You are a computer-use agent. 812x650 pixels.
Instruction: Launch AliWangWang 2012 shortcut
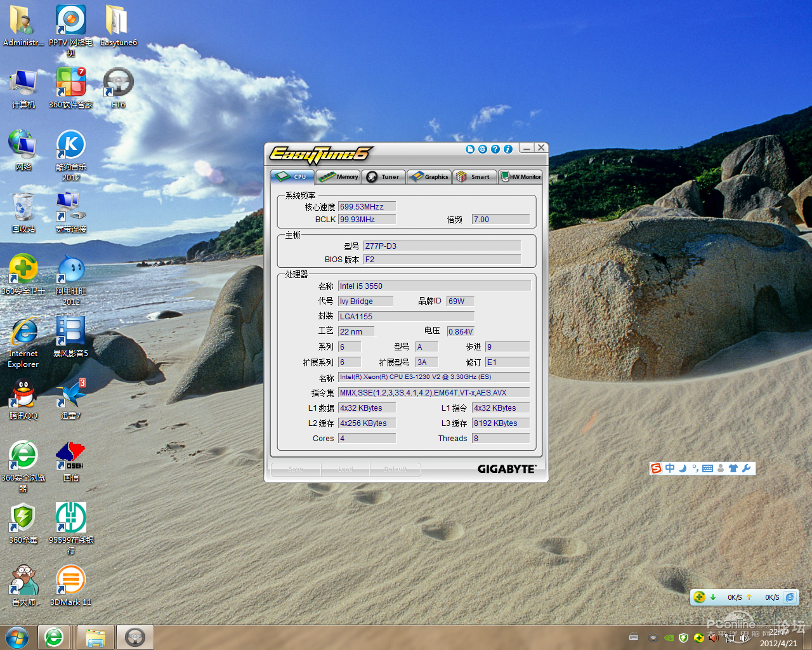tap(71, 280)
